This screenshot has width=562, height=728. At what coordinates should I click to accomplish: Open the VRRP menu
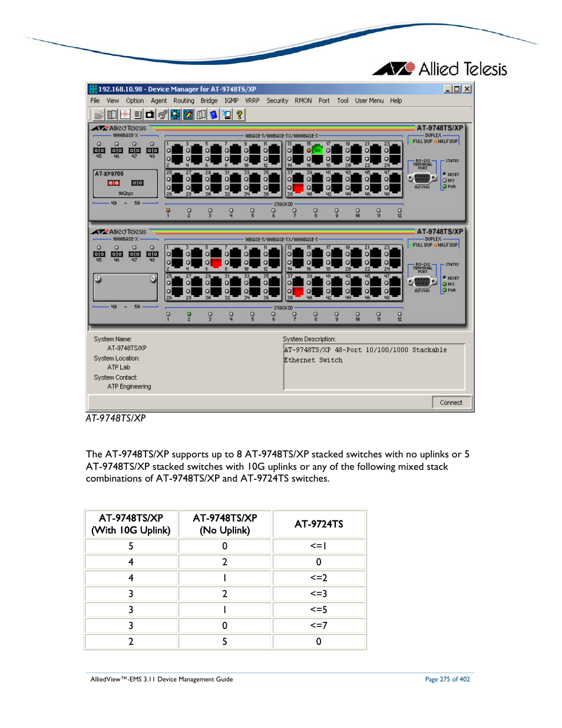point(253,101)
